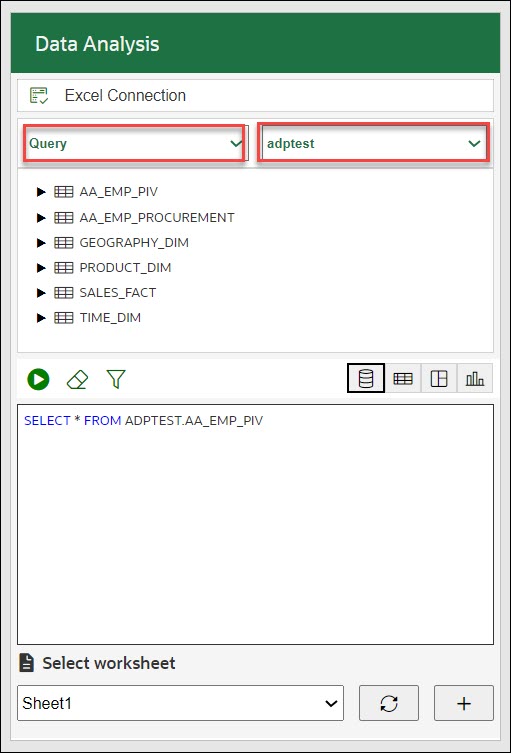This screenshot has height=753, width=511.
Task: Open the adptest schema dropdown
Action: coord(374,143)
